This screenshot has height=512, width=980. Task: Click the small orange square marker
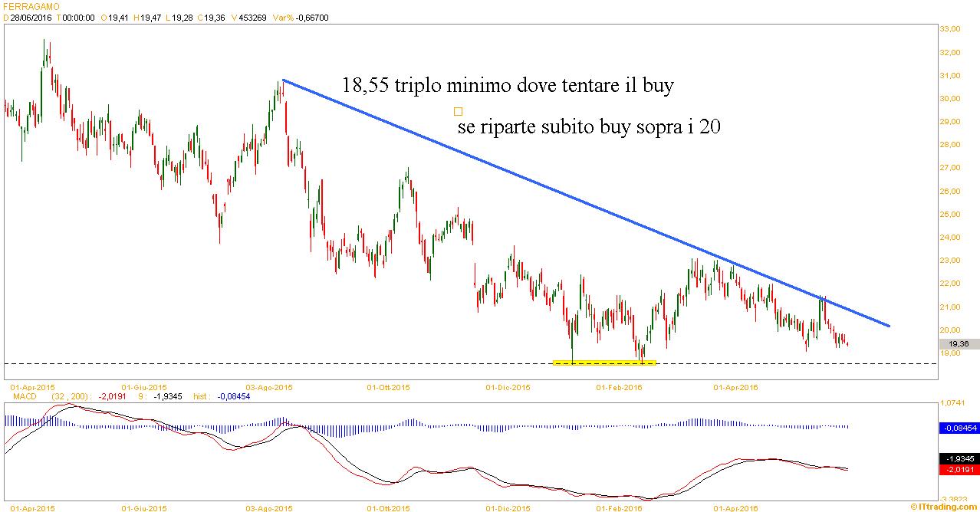click(459, 111)
